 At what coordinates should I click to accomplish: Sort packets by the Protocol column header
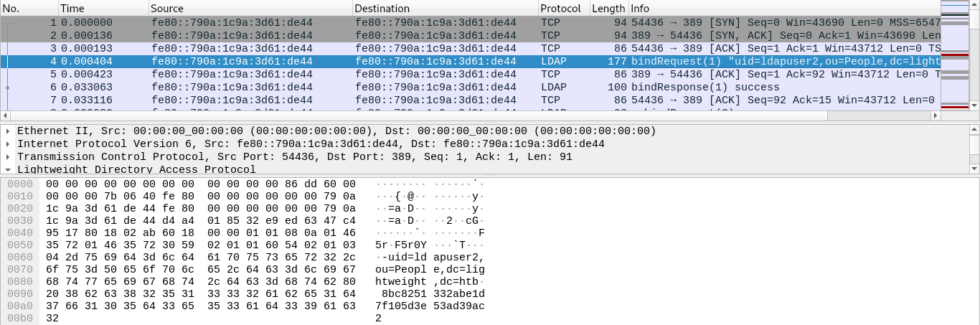[562, 9]
